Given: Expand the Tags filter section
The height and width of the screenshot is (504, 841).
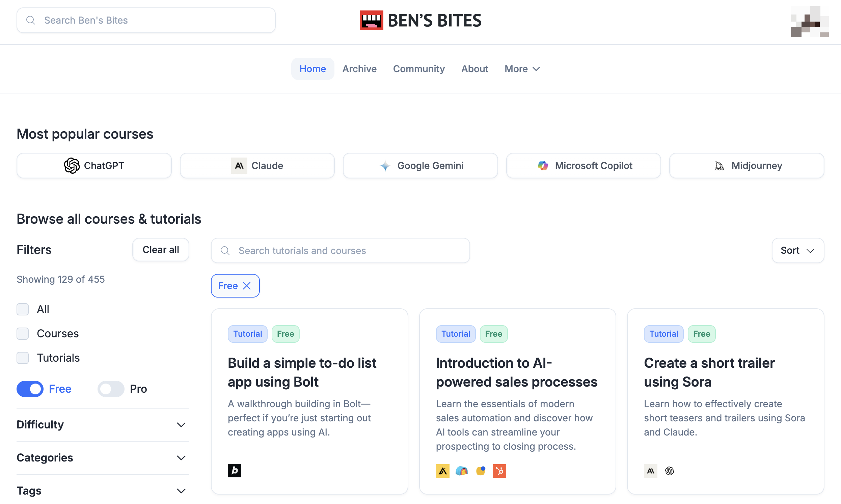Looking at the screenshot, I should click(103, 491).
